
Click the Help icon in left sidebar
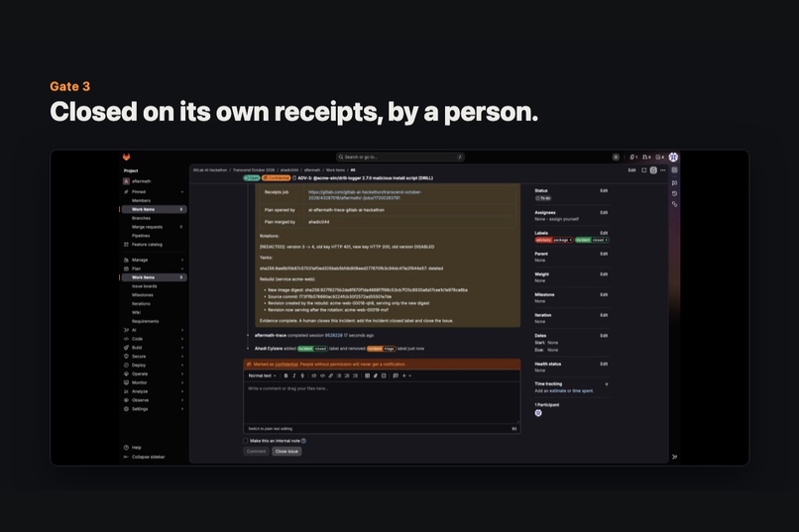[x=126, y=448]
